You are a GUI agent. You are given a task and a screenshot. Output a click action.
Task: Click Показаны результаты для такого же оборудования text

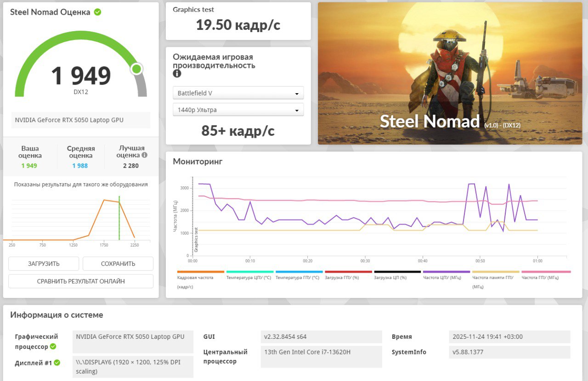[81, 185]
